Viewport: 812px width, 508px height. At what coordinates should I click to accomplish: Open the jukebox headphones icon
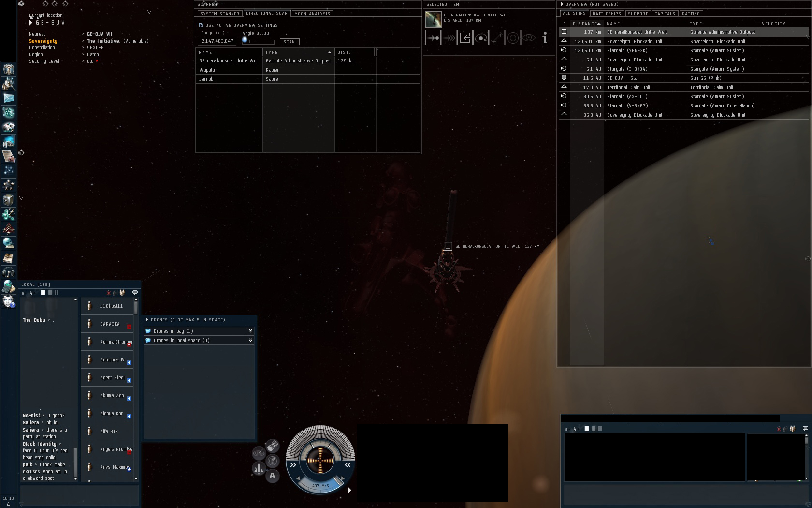pos(8,272)
